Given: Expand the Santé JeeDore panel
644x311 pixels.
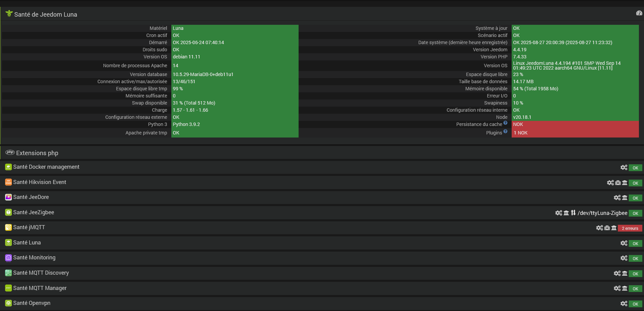Looking at the screenshot, I should [31, 197].
